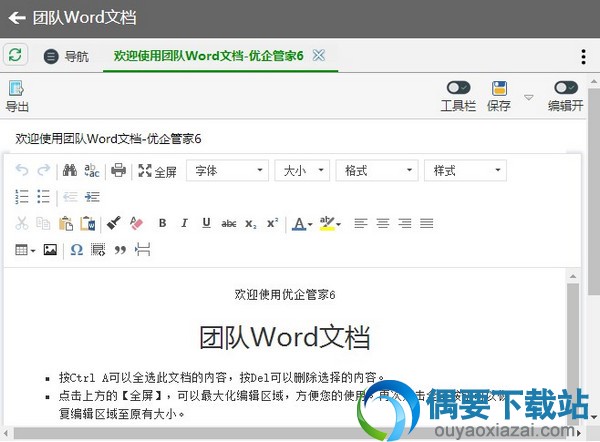Click the redo icon
This screenshot has width=600, height=442.
click(44, 170)
